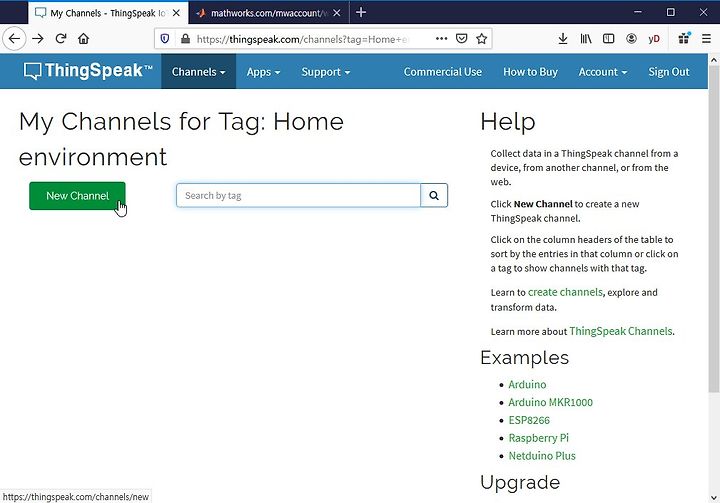
Task: Open the gift whats-new icon
Action: [684, 38]
